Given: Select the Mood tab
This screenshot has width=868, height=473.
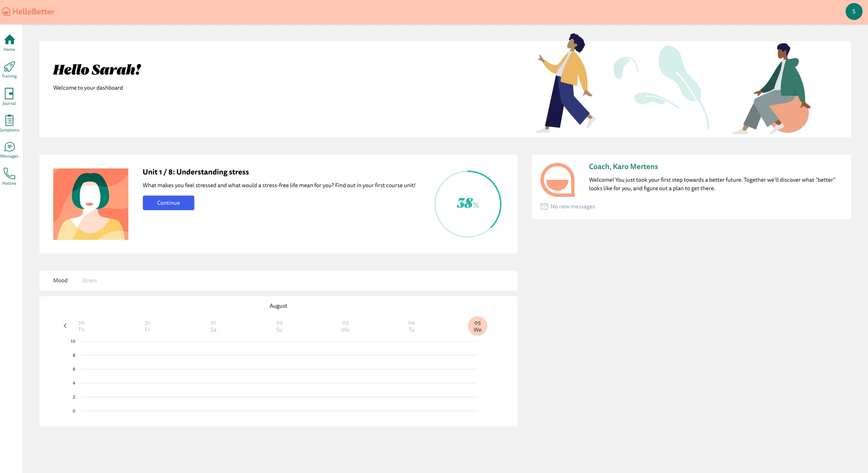Looking at the screenshot, I should [60, 280].
